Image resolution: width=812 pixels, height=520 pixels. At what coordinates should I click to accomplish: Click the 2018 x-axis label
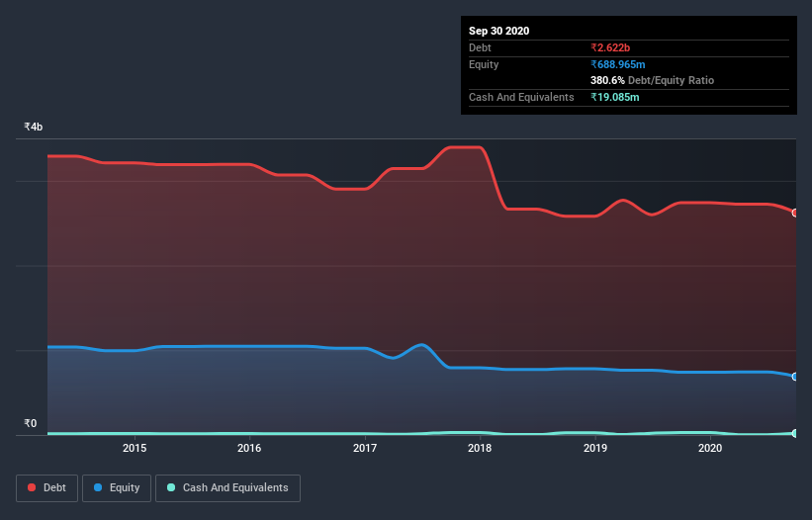pyautogui.click(x=480, y=448)
